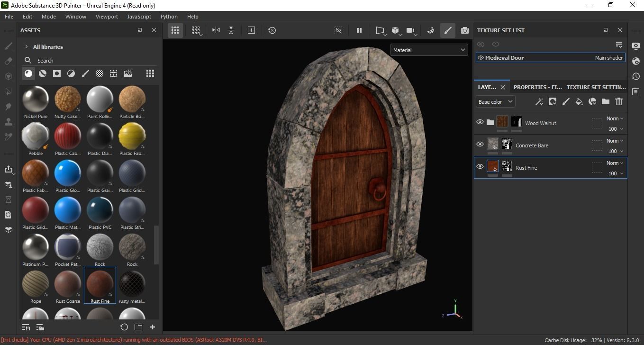Expand the All libraries section
This screenshot has width=644, height=345.
(x=27, y=47)
